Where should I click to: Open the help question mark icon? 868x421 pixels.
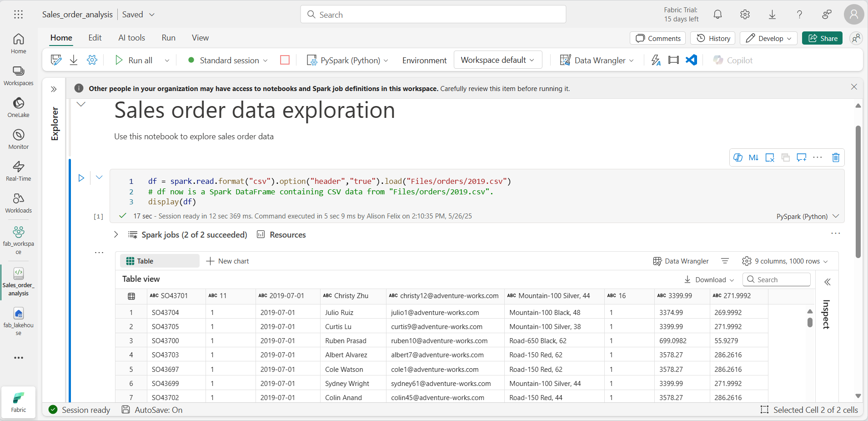tap(799, 15)
